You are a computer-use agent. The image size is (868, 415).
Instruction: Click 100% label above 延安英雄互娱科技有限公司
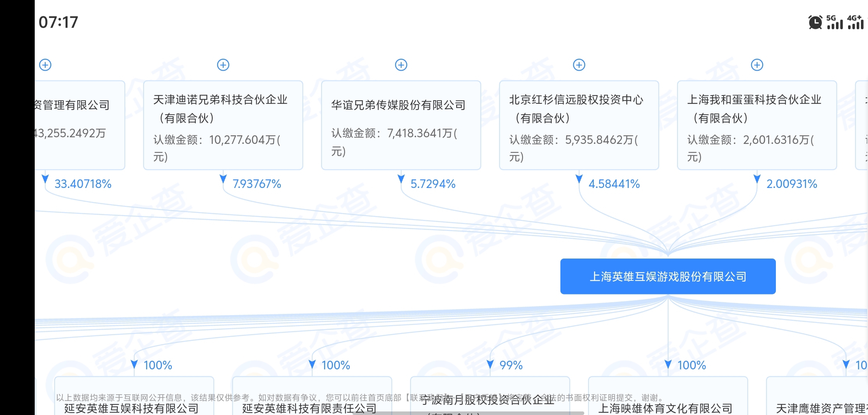[158, 365]
